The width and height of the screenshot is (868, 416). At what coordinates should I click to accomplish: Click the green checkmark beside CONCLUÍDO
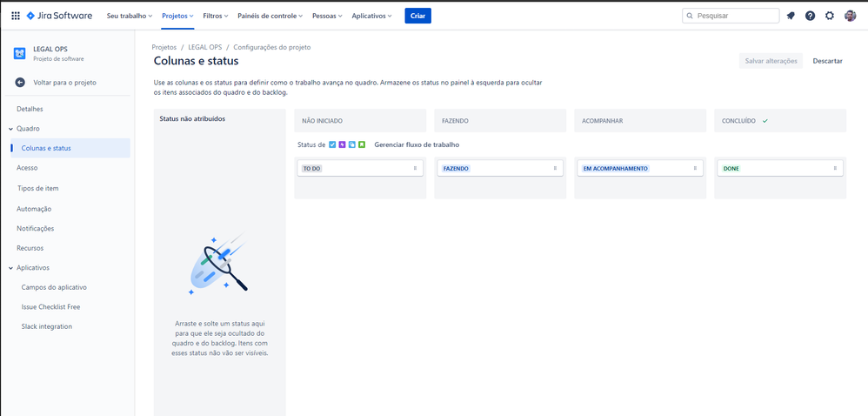pos(765,121)
